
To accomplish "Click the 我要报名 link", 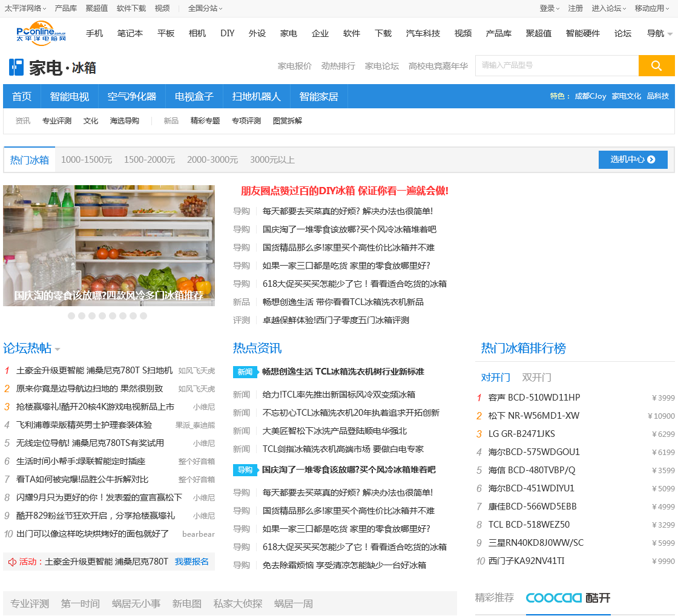I will pyautogui.click(x=191, y=562).
